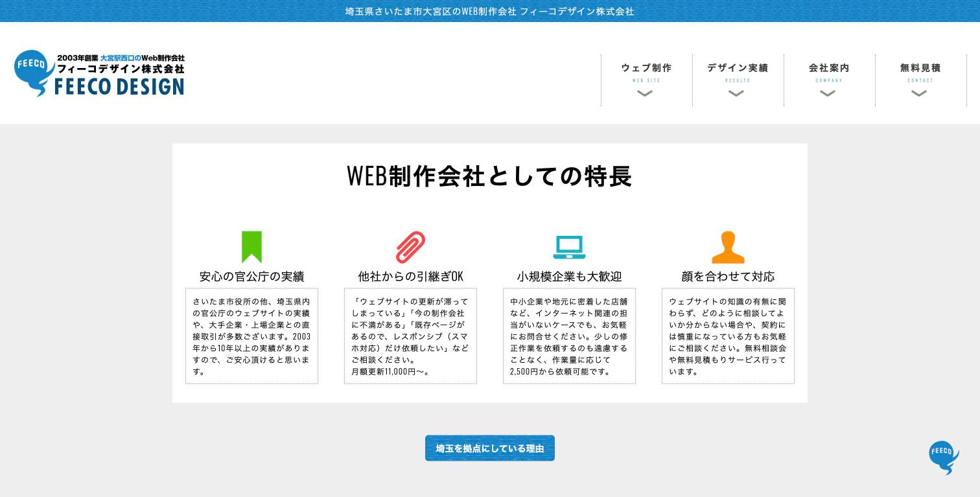Click the paragraph starting ウェブサイトの知識の有無

coord(728,336)
